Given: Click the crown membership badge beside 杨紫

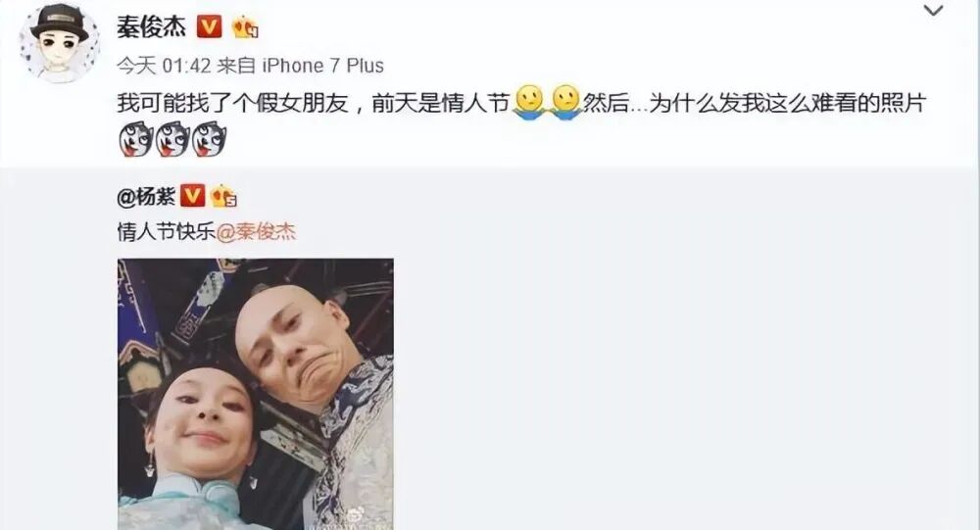Looking at the screenshot, I should tap(223, 196).
